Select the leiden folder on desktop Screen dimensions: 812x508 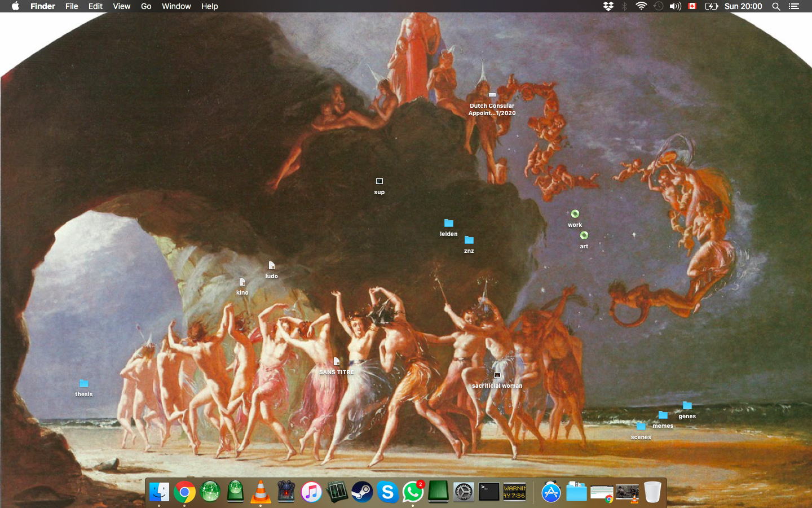point(449,223)
